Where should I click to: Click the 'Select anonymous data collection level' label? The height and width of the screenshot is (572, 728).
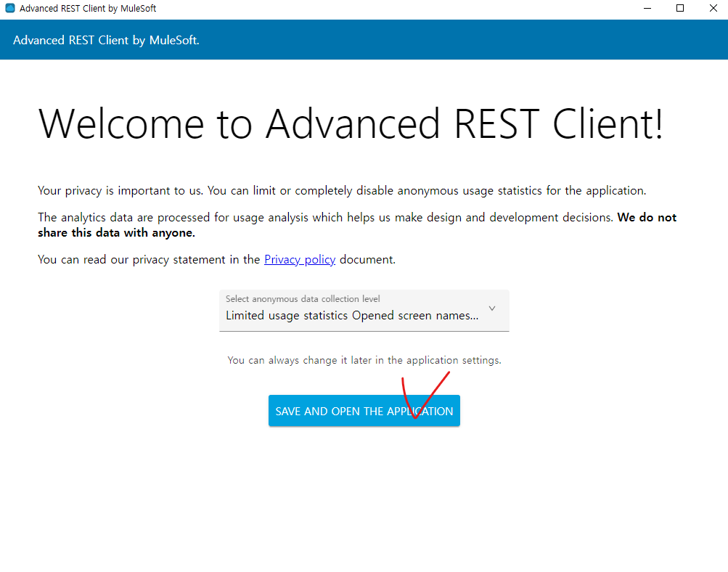point(303,299)
